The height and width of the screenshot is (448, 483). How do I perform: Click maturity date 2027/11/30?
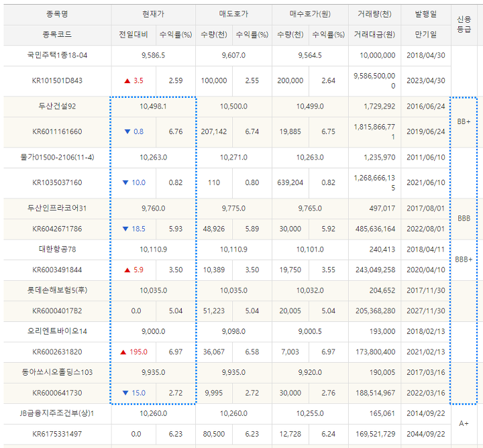(426, 311)
